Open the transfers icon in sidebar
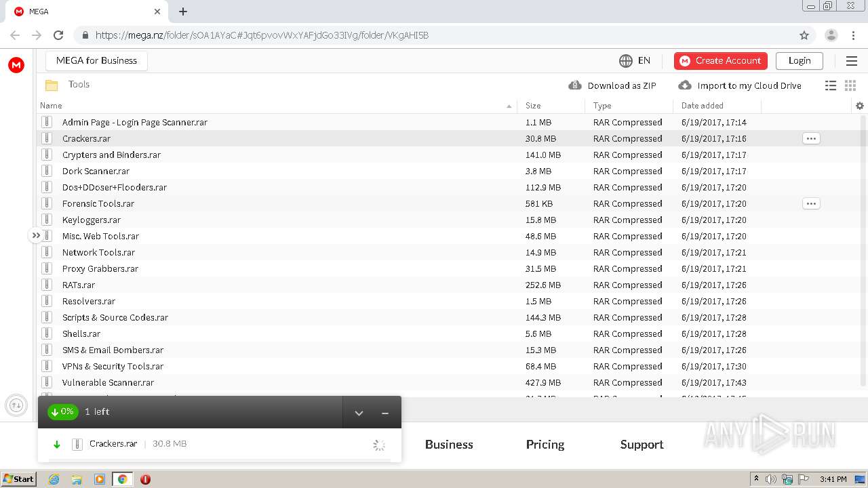This screenshot has width=868, height=488. tap(16, 406)
